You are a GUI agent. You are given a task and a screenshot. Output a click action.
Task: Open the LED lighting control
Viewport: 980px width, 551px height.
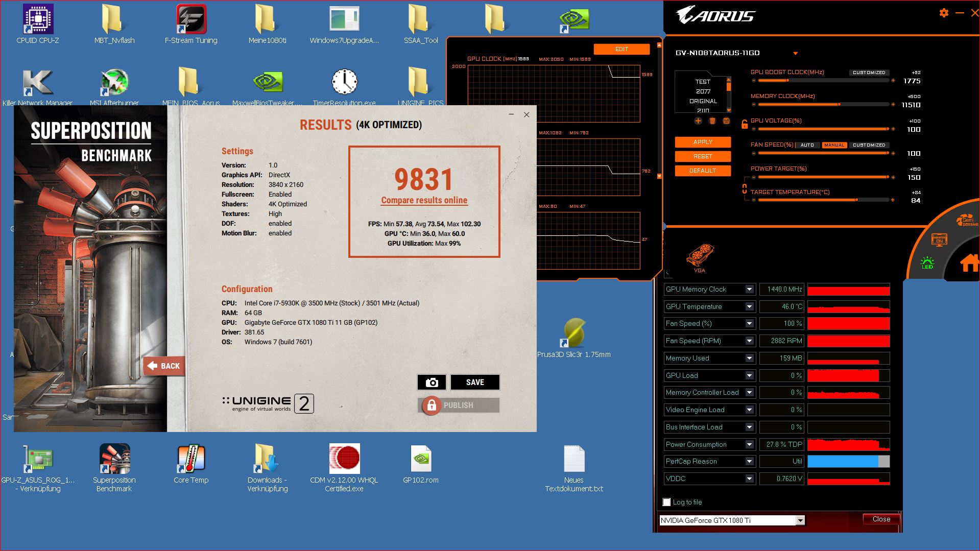click(x=927, y=263)
